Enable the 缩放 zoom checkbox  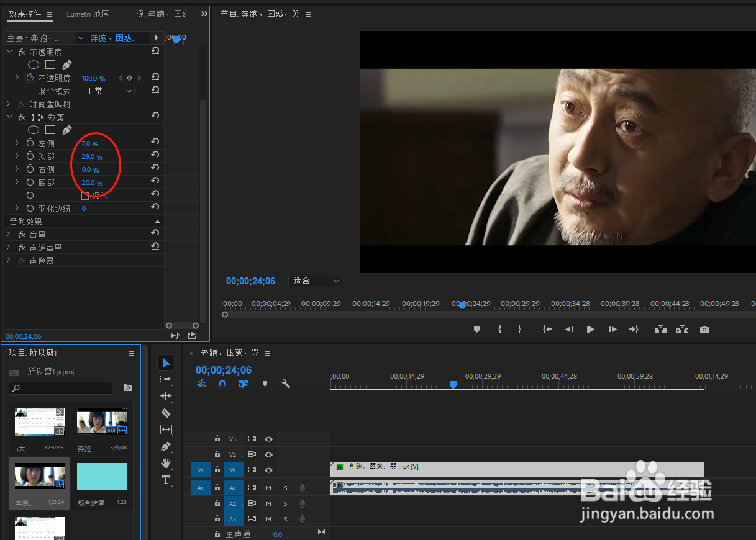pyautogui.click(x=85, y=196)
